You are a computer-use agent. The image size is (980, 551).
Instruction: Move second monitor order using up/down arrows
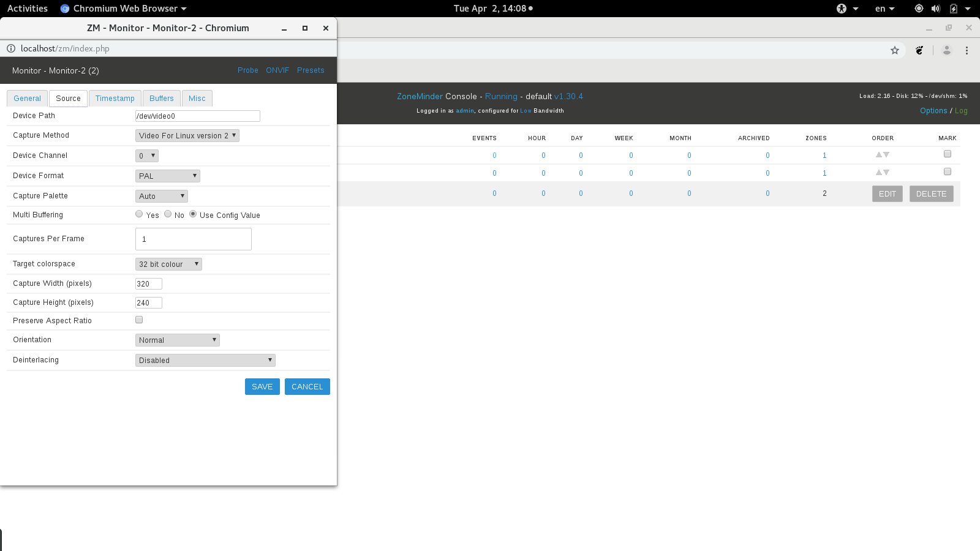(x=883, y=173)
